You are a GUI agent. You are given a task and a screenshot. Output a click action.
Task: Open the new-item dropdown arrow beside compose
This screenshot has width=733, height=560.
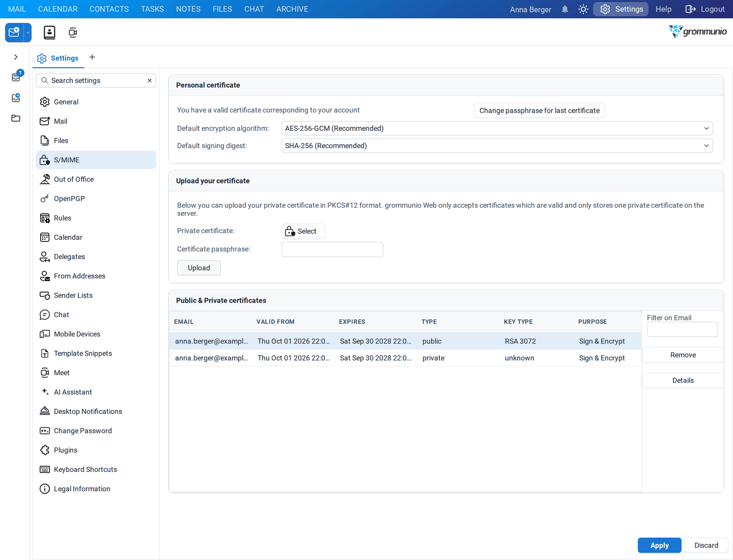coord(28,33)
